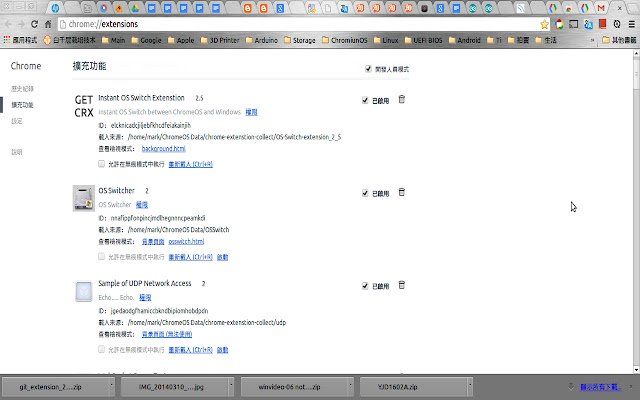
Task: Click the colorful circle extension icon beside star
Action: click(x=559, y=24)
